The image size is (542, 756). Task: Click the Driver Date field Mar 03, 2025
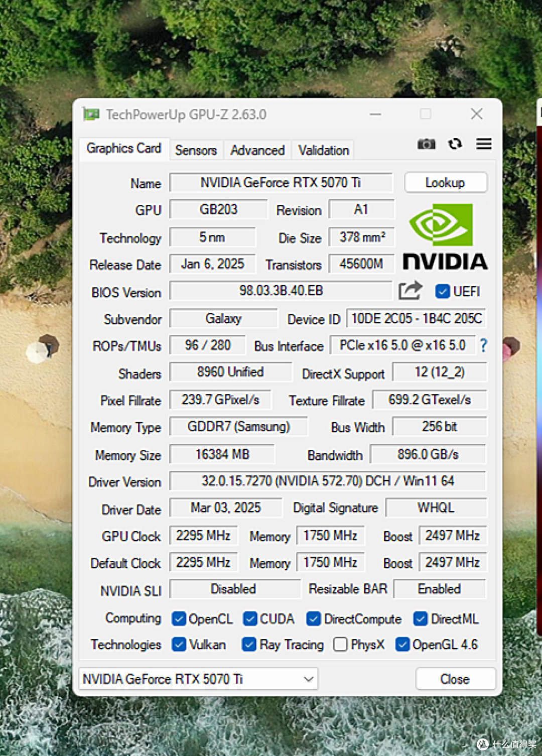click(x=226, y=508)
